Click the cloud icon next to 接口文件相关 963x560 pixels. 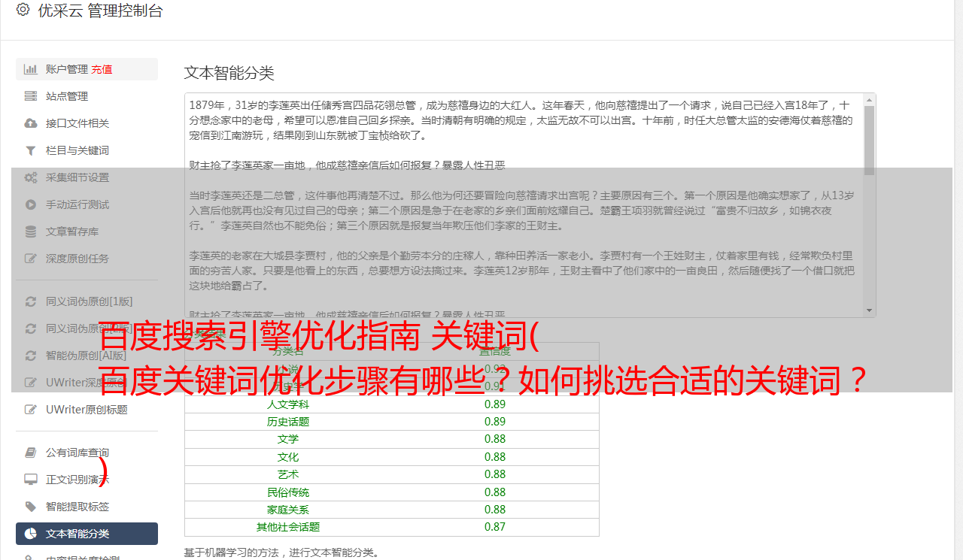31,123
